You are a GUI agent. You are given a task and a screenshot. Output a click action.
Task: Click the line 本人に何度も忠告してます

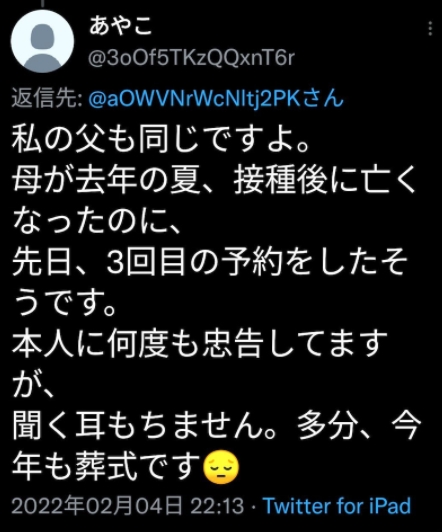pyautogui.click(x=200, y=343)
